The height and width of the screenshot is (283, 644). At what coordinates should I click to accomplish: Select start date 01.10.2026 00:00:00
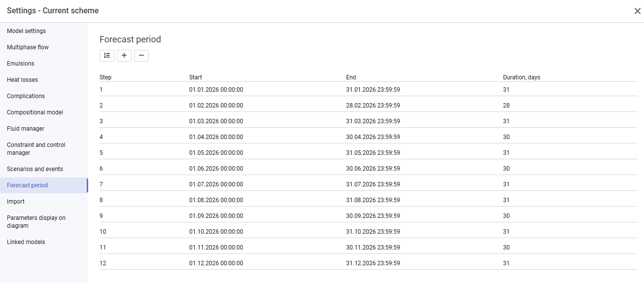216,232
